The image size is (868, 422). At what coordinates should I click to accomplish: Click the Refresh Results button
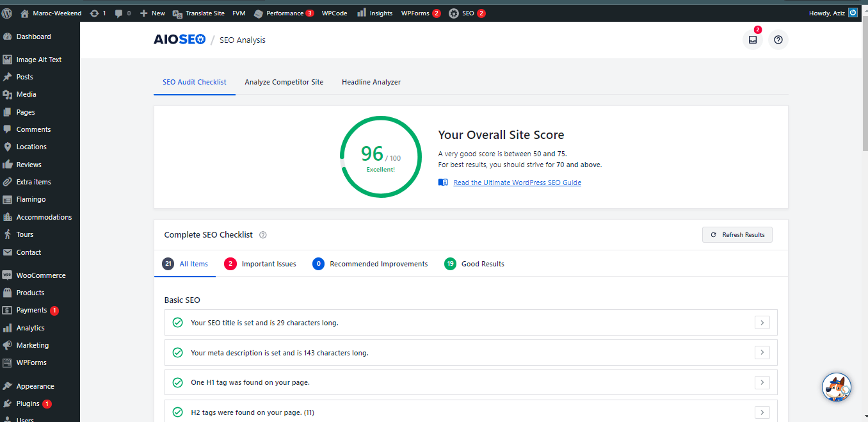pos(737,234)
